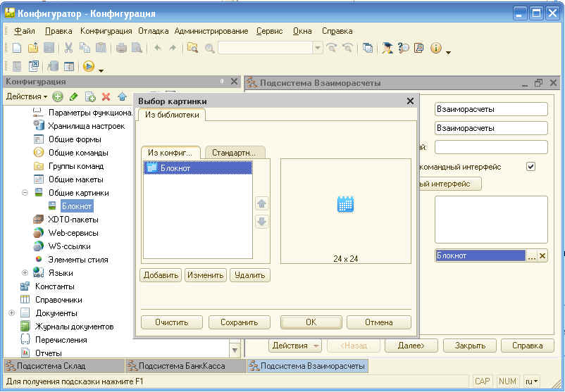Expand the Языки tree node
565x392 pixels.
coord(25,273)
